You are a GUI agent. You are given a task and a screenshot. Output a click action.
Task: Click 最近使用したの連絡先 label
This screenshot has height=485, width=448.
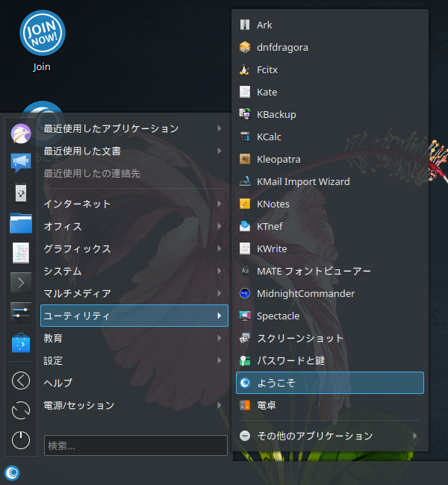92,173
